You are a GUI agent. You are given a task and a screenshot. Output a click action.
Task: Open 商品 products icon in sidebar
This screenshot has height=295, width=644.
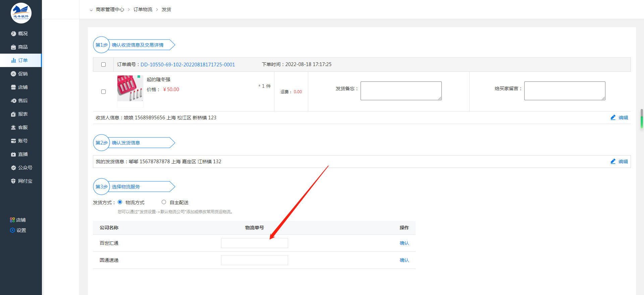pos(13,47)
